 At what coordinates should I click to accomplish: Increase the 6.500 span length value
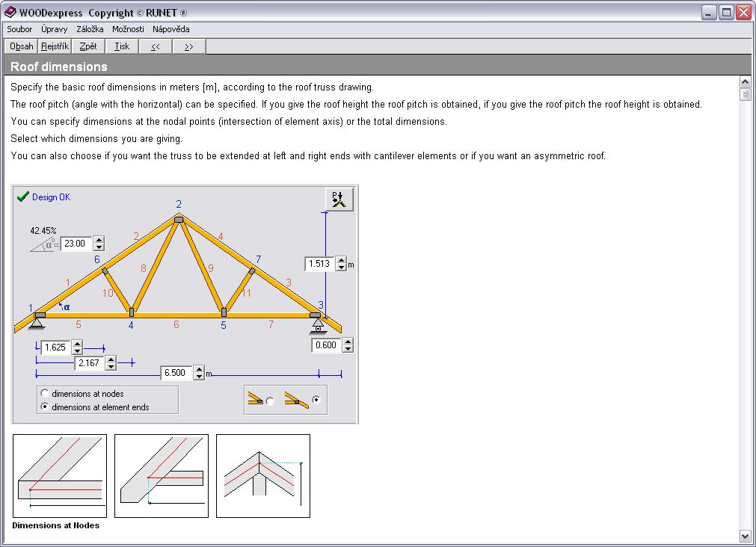pos(199,370)
